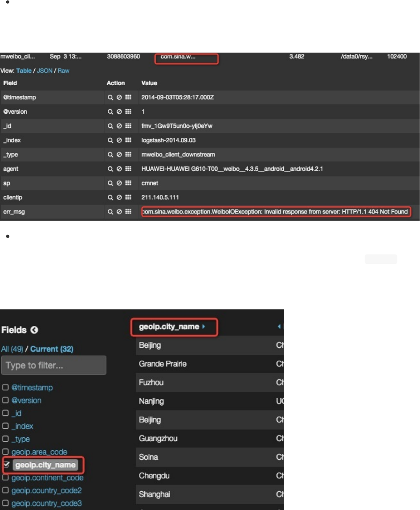Viewport: 420px width, 510px height.
Task: Switch to Table view
Action: point(24,70)
